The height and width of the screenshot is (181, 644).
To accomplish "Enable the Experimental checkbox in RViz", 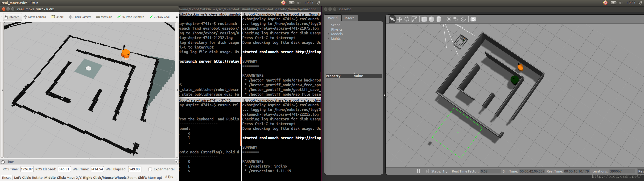I will point(150,169).
